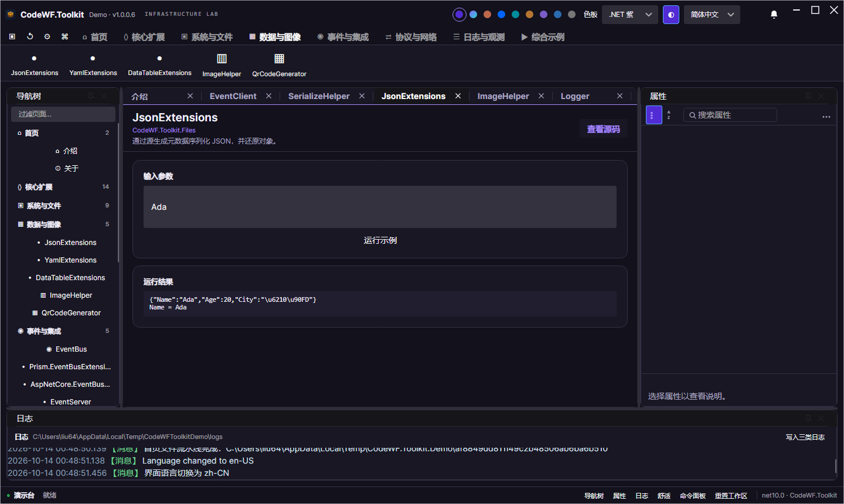
Task: Toggle A-Z alphabetical sort of properties
Action: click(x=669, y=115)
